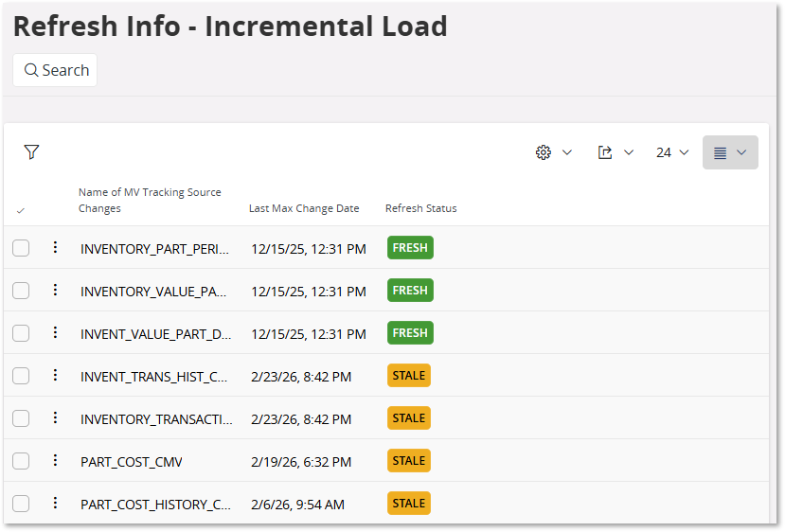
Task: Open row menu for INVENTORY_PART_PERI...
Action: point(55,247)
